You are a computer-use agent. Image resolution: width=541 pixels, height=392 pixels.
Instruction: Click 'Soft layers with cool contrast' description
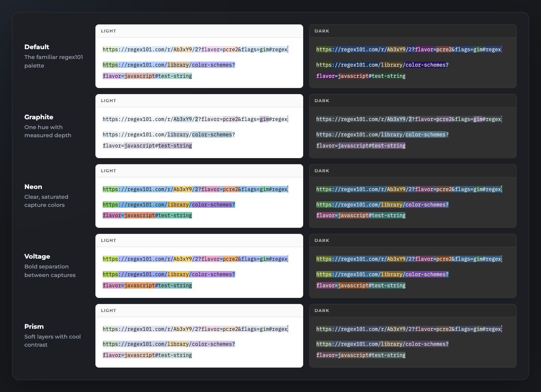53,341
